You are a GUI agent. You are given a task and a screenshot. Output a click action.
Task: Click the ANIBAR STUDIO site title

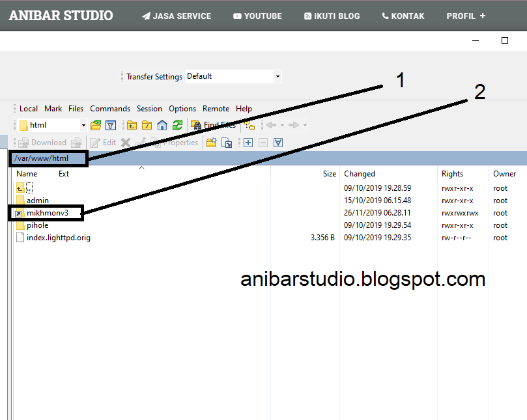pos(61,16)
